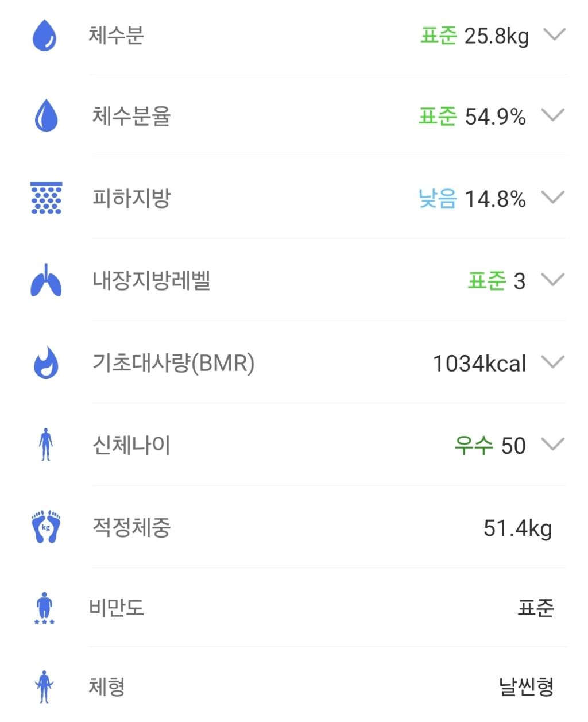The image size is (588, 722).
Task: Select the dotted 피하지방 fat layer icon
Action: (x=46, y=198)
